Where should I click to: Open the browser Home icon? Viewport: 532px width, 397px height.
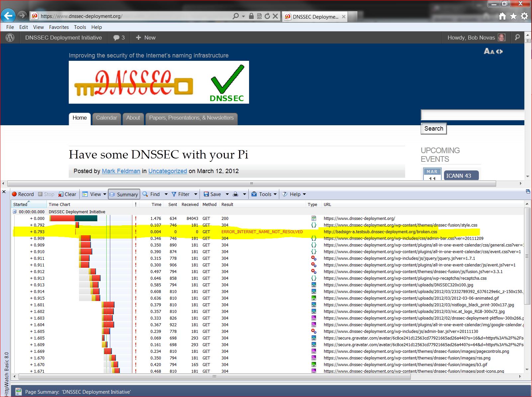point(502,16)
